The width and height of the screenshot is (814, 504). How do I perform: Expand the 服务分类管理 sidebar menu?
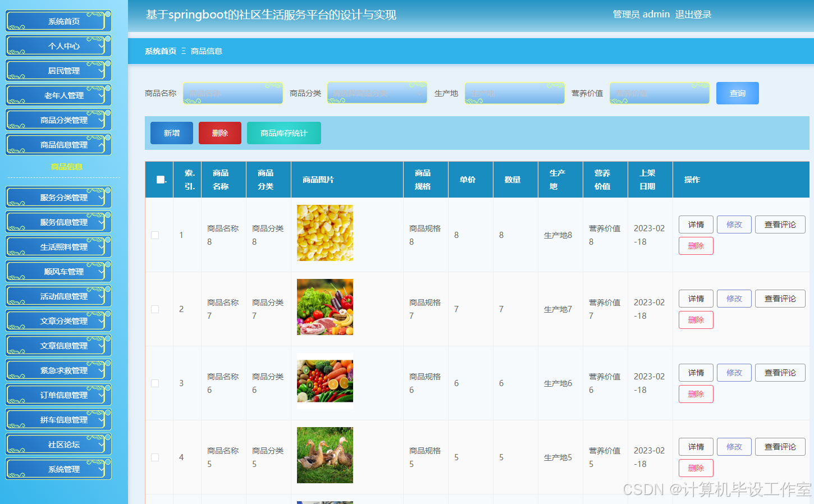click(58, 197)
